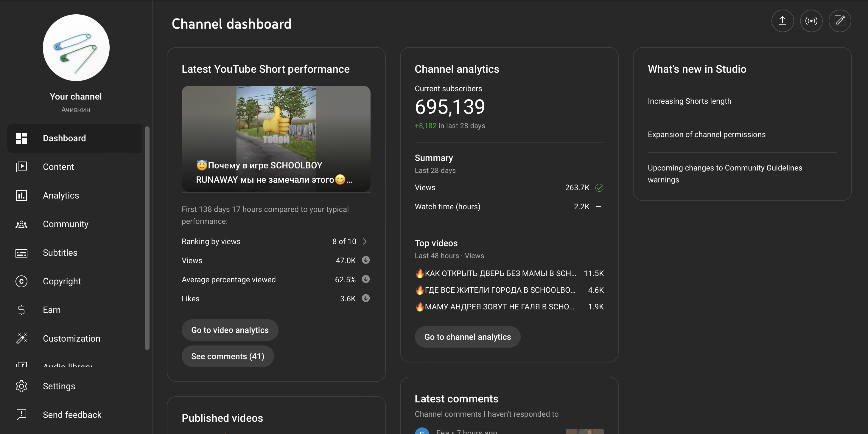Viewport: 868px width, 434px height.
Task: Open top video КАК ОТКРЫТЬ ДВЕРЬ БЕЗ МАМЫ
Action: [495, 273]
